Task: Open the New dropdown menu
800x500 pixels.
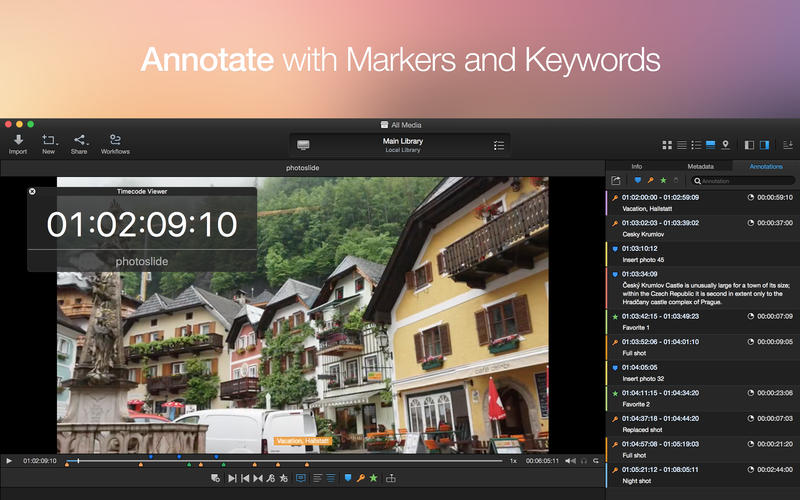Action: click(x=48, y=144)
